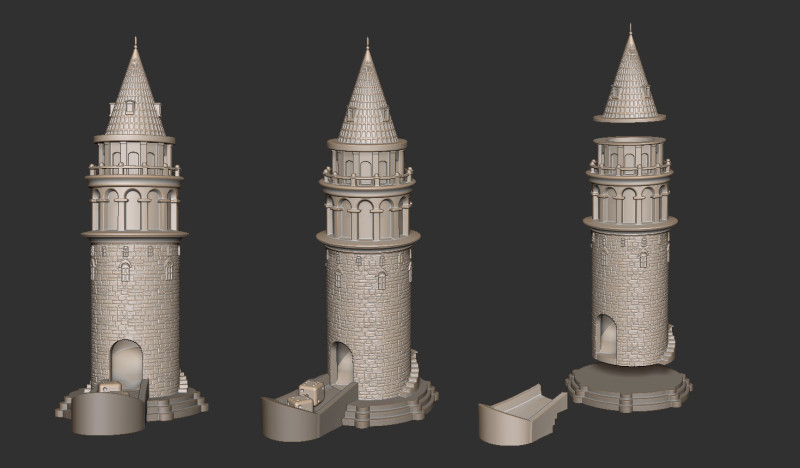Select the middle tower's cone roof

[x=367, y=95]
